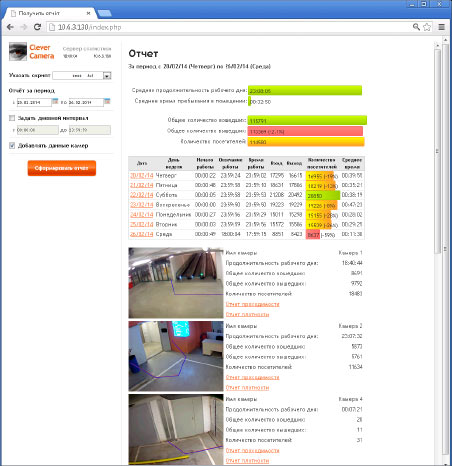Reload the page with refresh icon
The width and height of the screenshot is (452, 466).
pyautogui.click(x=37, y=27)
